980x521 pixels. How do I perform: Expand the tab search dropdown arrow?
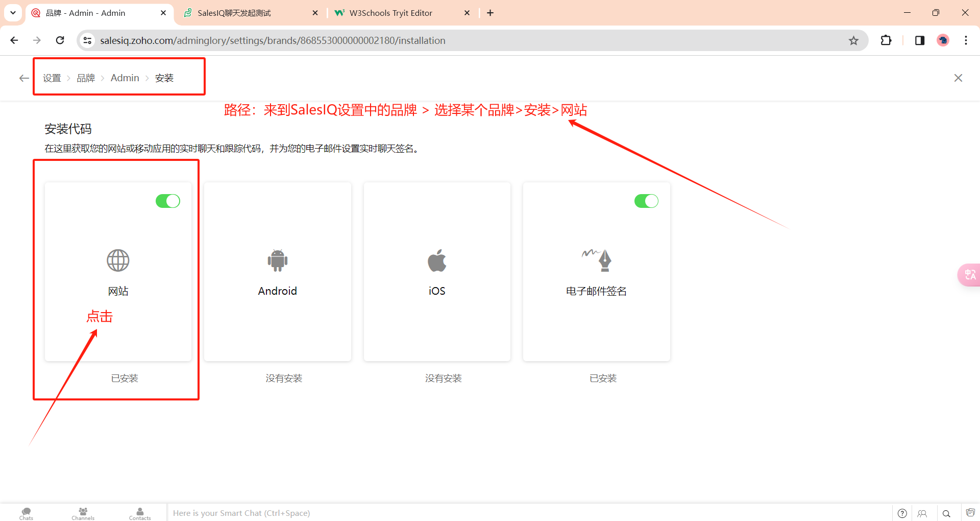point(13,13)
